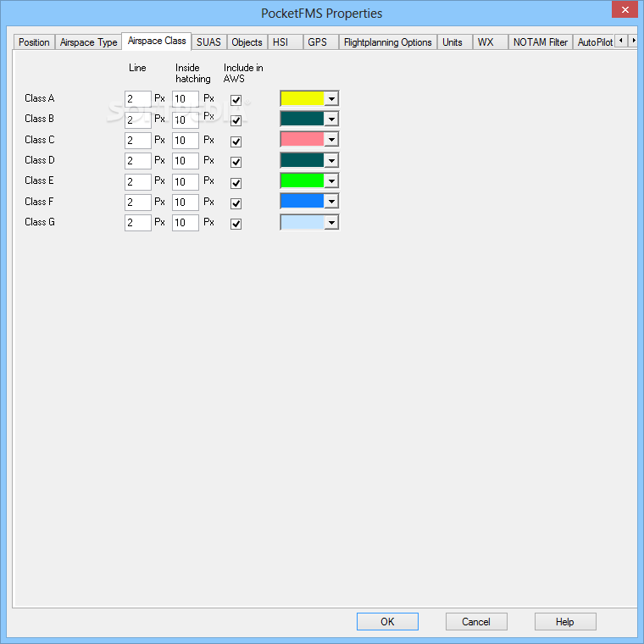This screenshot has height=644, width=644.
Task: Click the Include in AWS column header
Action: [243, 73]
